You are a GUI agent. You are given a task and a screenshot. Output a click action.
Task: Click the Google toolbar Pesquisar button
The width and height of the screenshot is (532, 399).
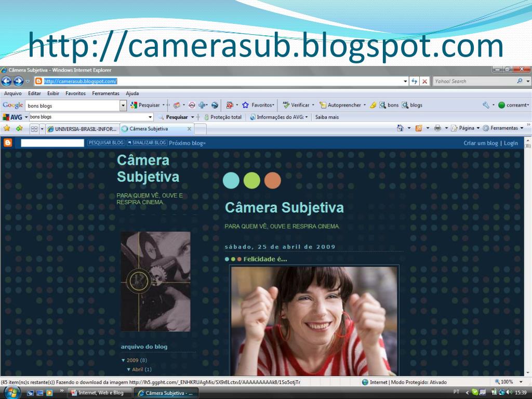click(145, 105)
